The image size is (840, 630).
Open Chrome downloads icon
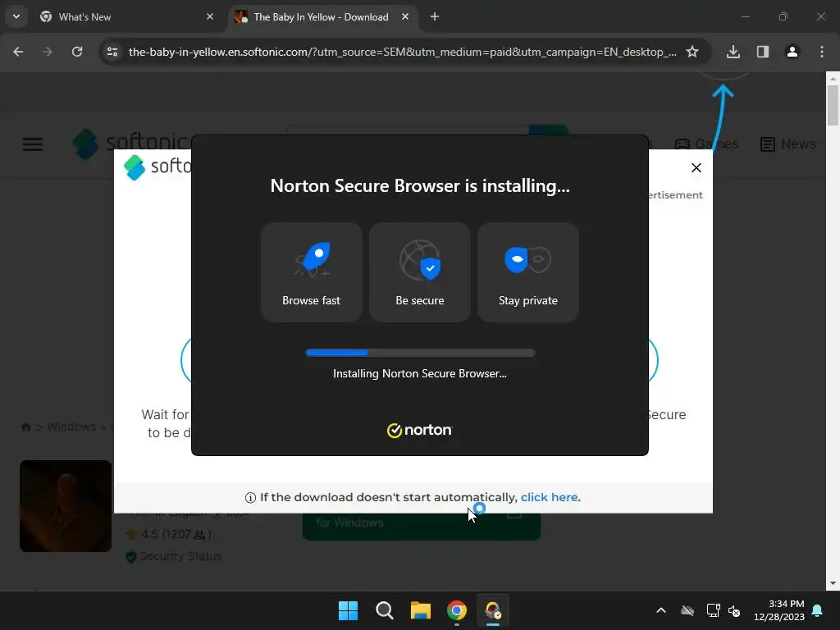coord(733,52)
